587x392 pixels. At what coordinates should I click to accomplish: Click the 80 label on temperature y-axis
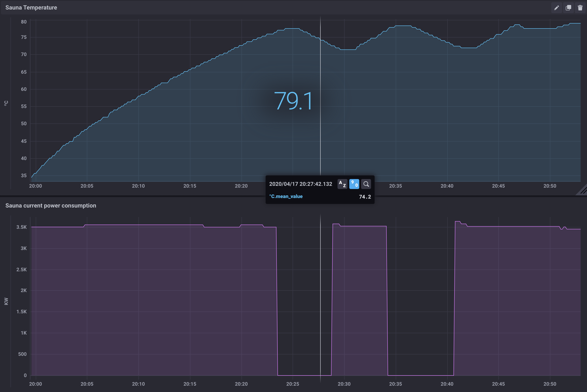(x=24, y=22)
